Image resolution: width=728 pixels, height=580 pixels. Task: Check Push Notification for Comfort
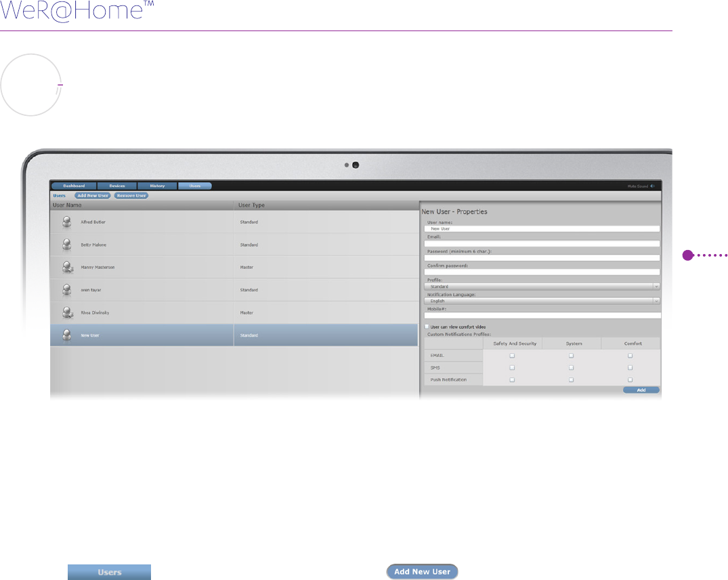tap(630, 380)
